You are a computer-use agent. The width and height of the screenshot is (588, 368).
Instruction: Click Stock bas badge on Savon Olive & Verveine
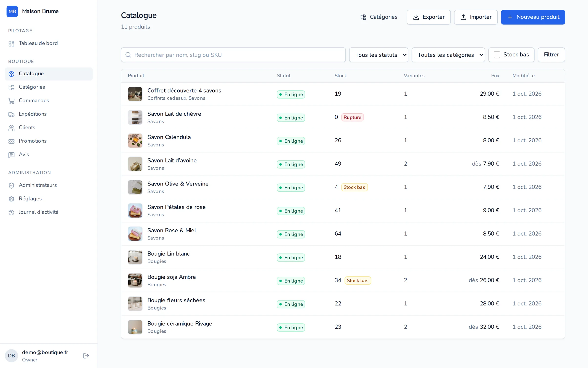(x=354, y=187)
